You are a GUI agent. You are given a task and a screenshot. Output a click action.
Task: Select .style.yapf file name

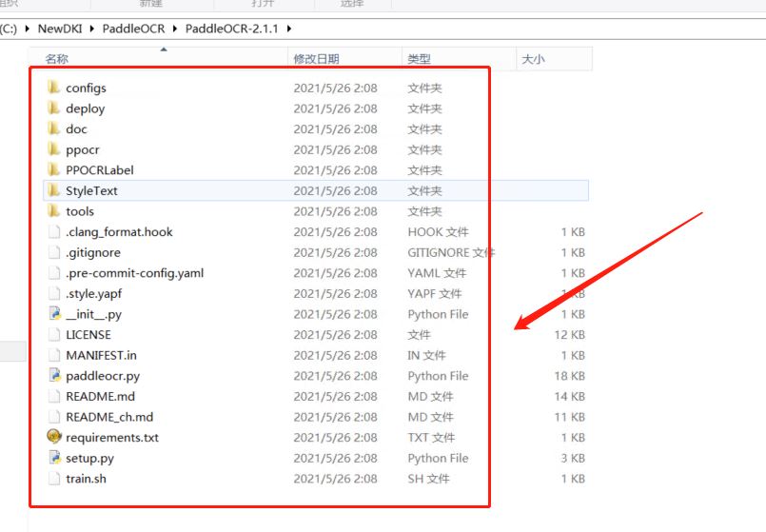click(x=94, y=294)
